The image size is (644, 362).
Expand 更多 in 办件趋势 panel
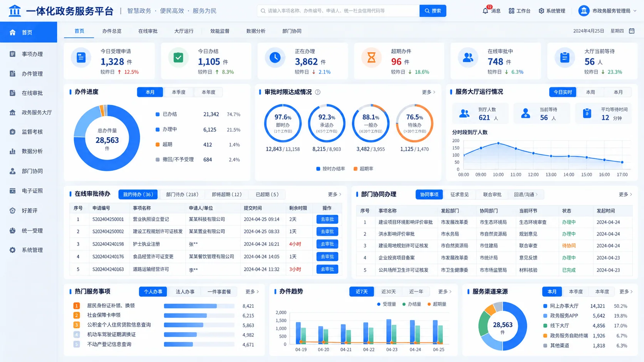pyautogui.click(x=445, y=292)
